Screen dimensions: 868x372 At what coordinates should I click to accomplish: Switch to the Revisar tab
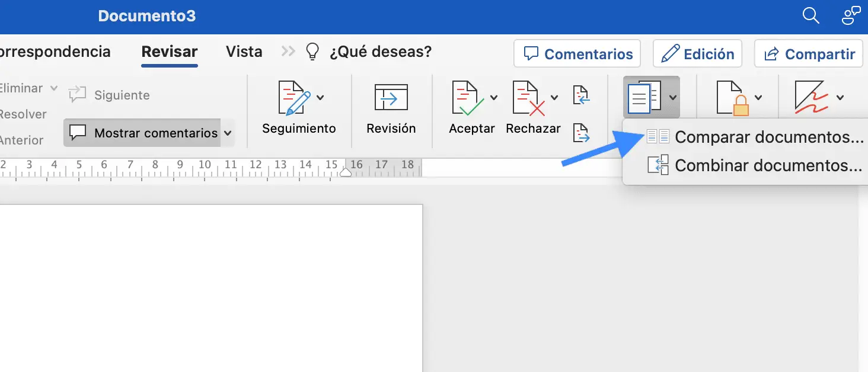170,52
